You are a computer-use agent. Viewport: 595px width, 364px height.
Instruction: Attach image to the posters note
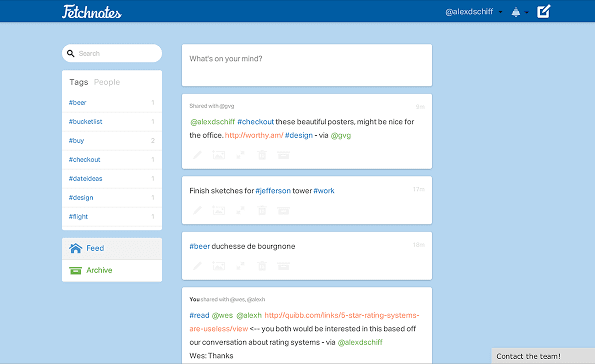[219, 155]
